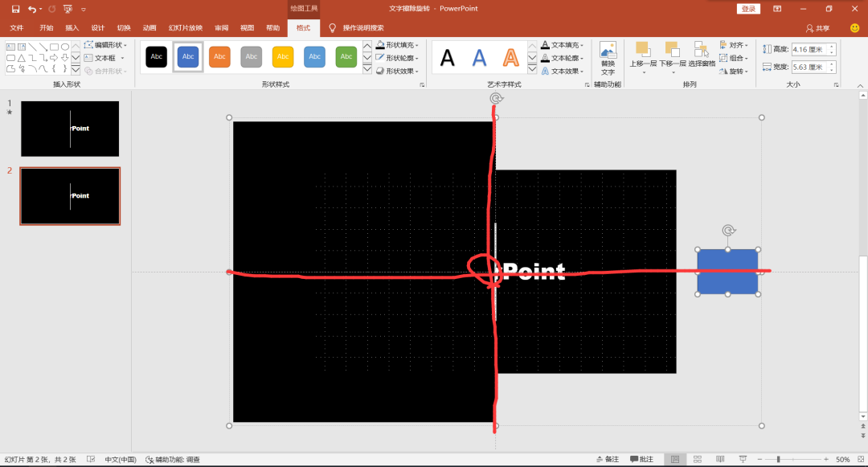Apply the orange Abc shape style
The height and width of the screenshot is (467, 868).
click(219, 56)
